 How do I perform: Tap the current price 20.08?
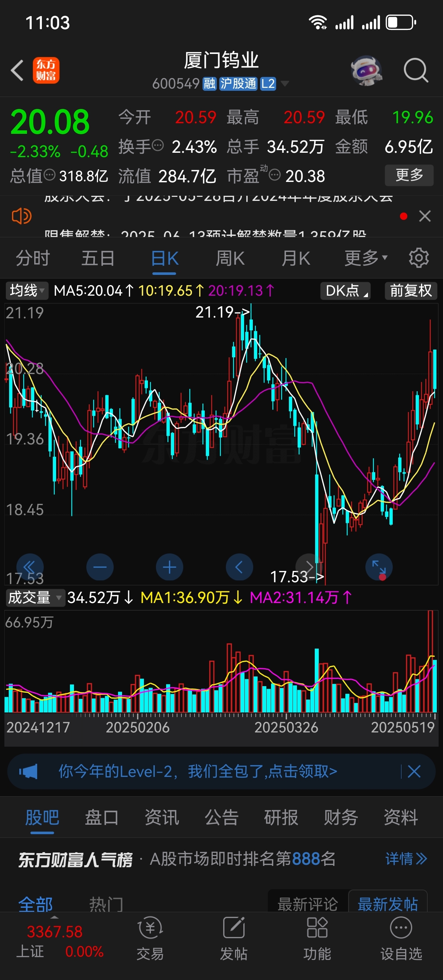[50, 122]
